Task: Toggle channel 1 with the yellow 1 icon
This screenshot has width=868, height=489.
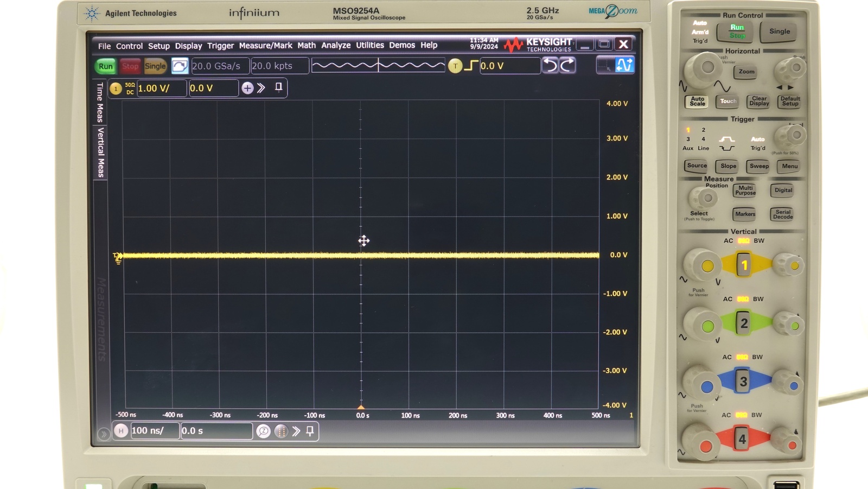Action: click(x=116, y=88)
